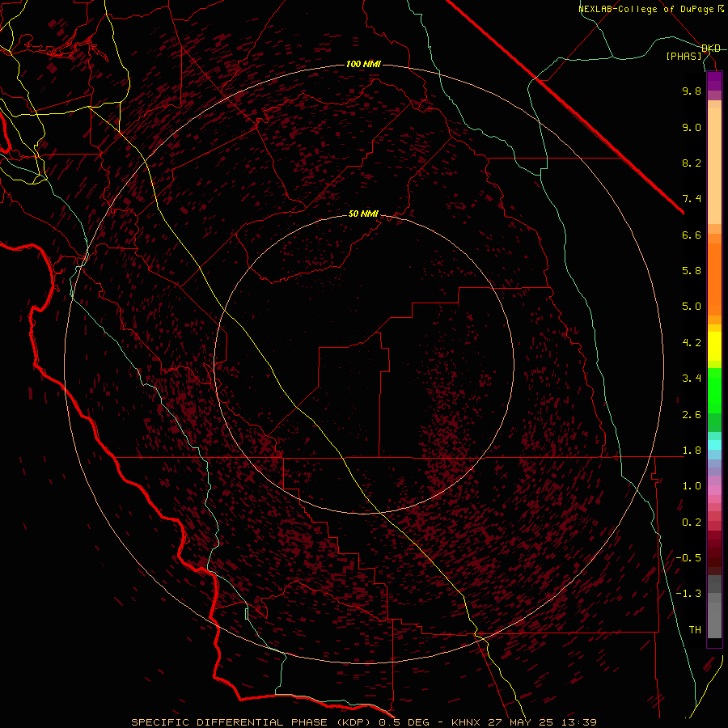Click the KHNX station identifier in caption

tap(466, 722)
